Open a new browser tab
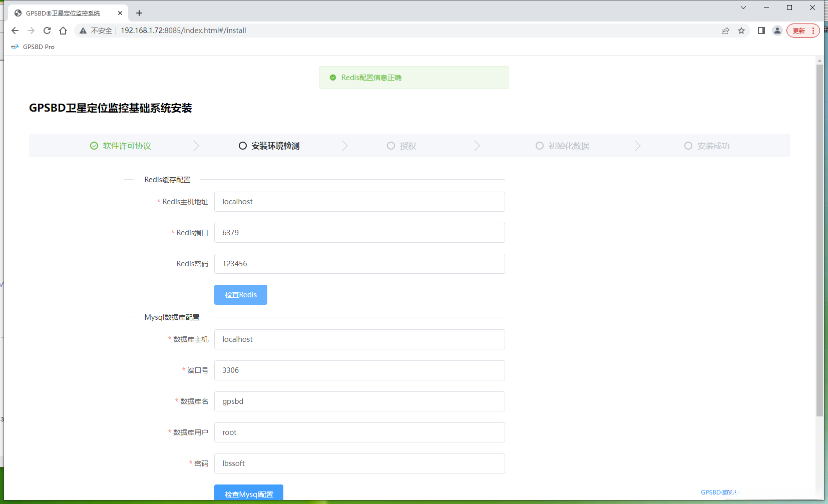The height and width of the screenshot is (504, 828). 139,13
